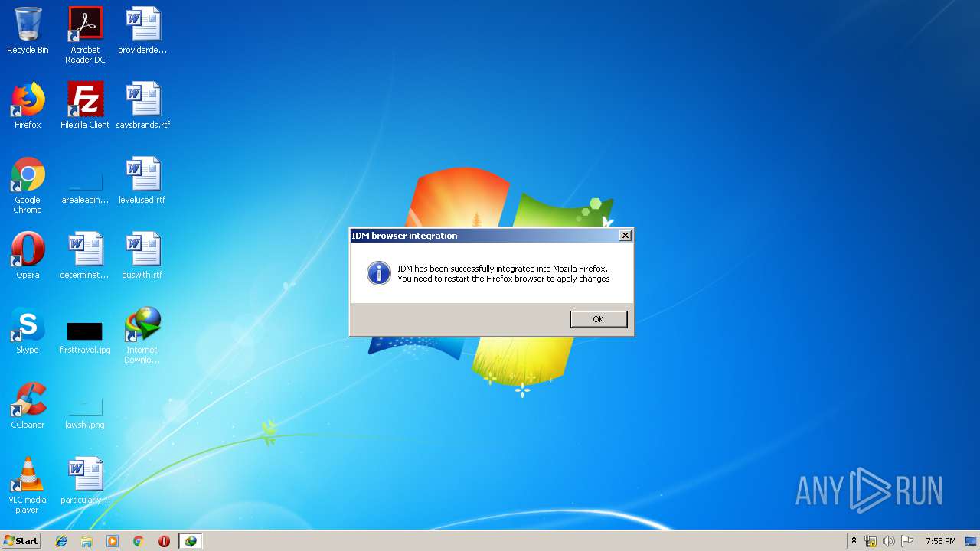The height and width of the screenshot is (551, 980).
Task: Select VLC media player shortcut
Action: 28,485
